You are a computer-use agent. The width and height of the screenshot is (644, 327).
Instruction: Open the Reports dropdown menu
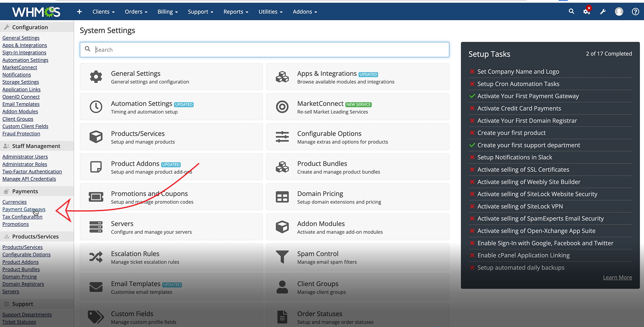(236, 12)
